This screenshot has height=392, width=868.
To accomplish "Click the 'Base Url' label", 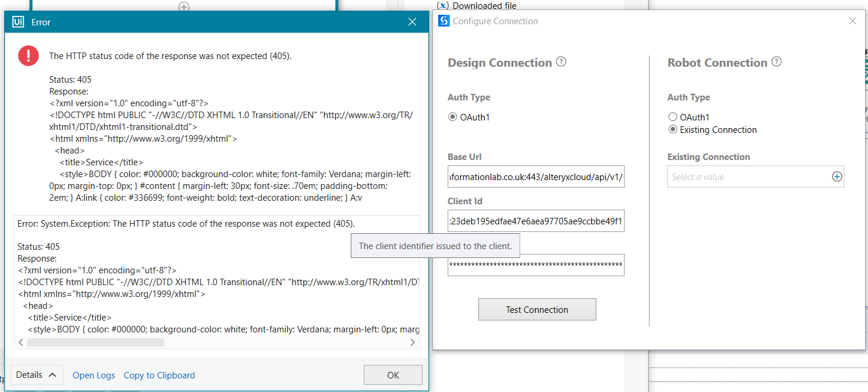I will coord(465,157).
